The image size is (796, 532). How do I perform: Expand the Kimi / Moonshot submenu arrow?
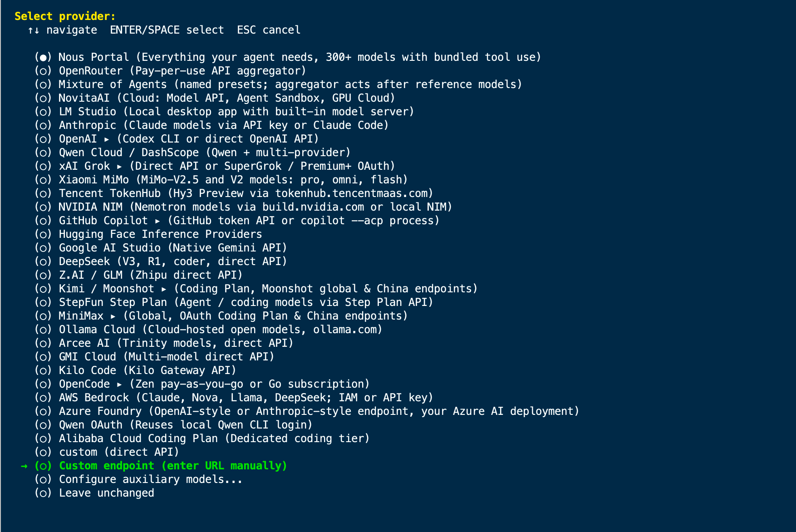click(164, 289)
